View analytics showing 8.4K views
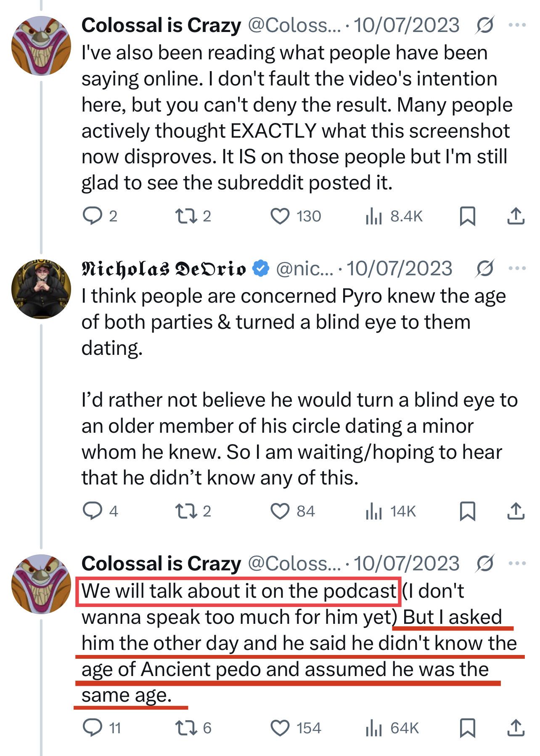 (373, 216)
